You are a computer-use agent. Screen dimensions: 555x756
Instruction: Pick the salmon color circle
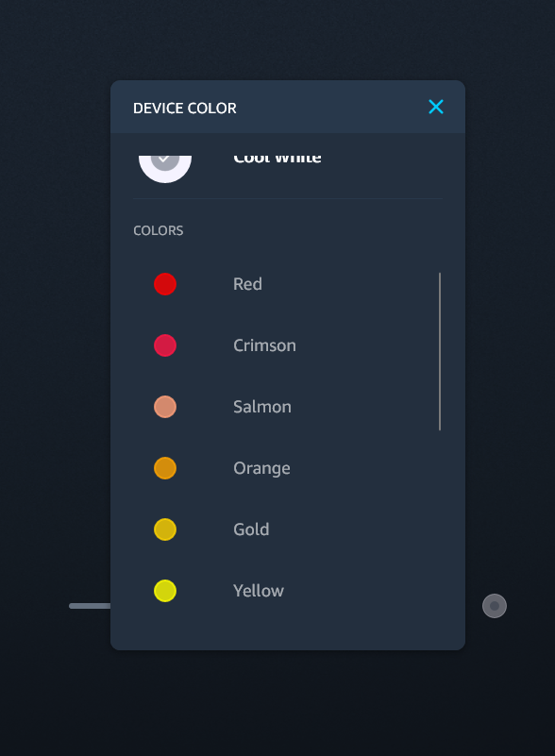[x=165, y=407]
